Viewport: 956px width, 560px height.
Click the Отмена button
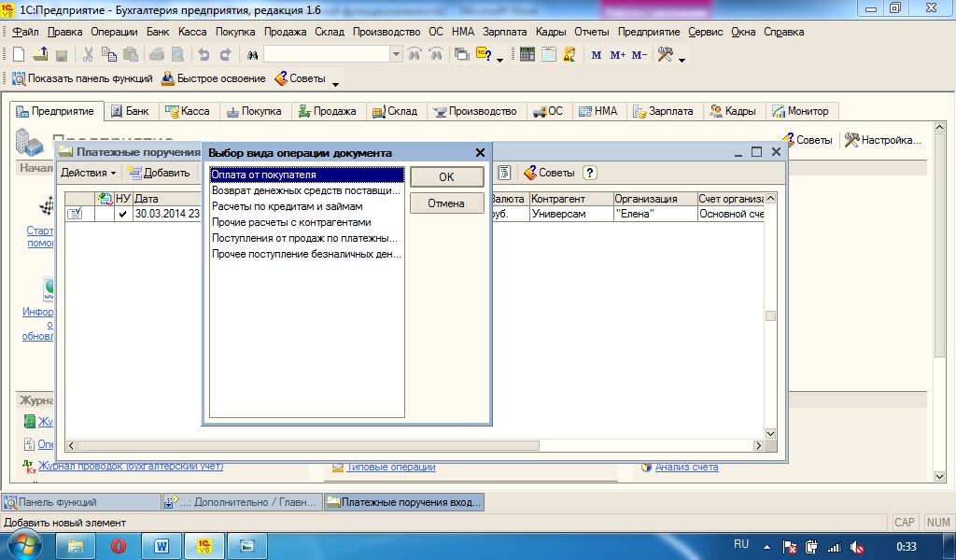pyautogui.click(x=446, y=203)
